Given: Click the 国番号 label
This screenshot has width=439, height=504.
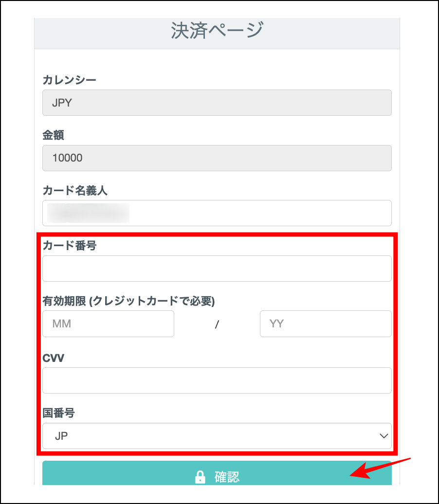Looking at the screenshot, I should click(58, 413).
